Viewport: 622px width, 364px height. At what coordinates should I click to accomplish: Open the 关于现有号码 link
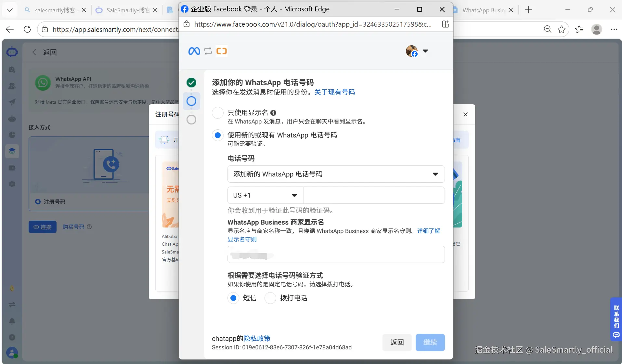335,92
